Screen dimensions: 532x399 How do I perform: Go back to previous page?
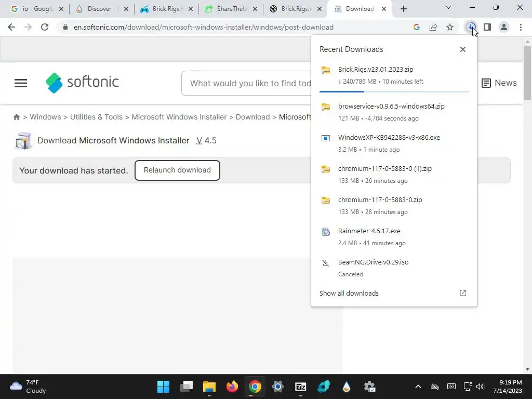click(x=11, y=27)
